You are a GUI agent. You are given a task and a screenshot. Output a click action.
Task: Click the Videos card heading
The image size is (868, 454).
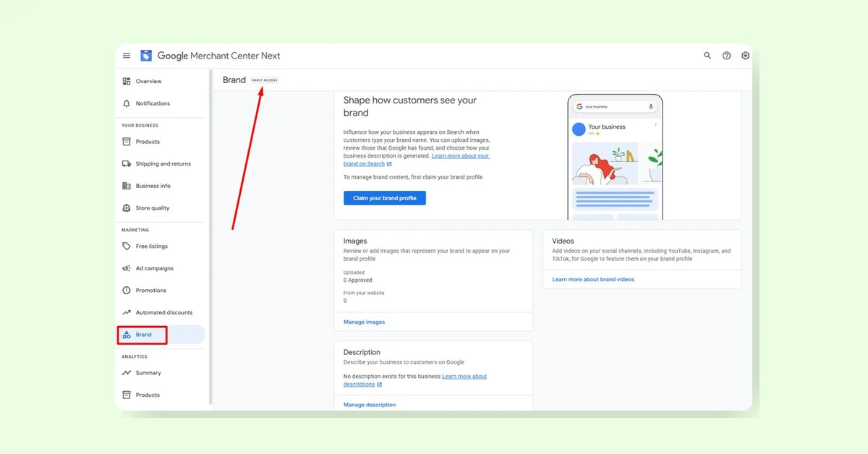pyautogui.click(x=563, y=241)
